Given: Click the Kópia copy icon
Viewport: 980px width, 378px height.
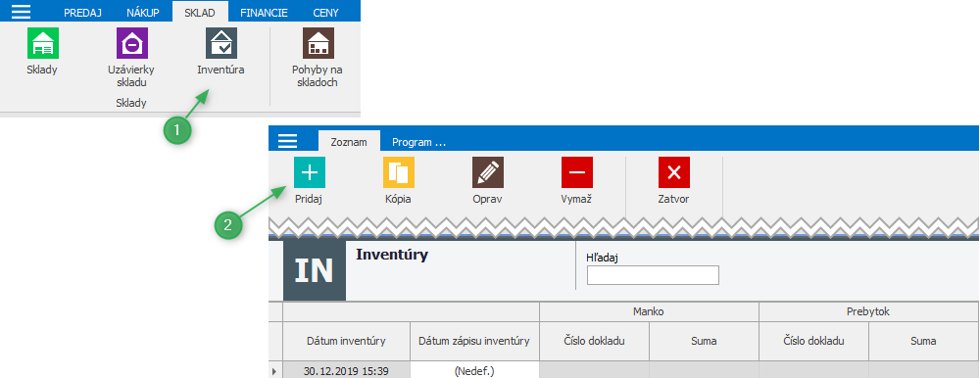Looking at the screenshot, I should (x=399, y=172).
